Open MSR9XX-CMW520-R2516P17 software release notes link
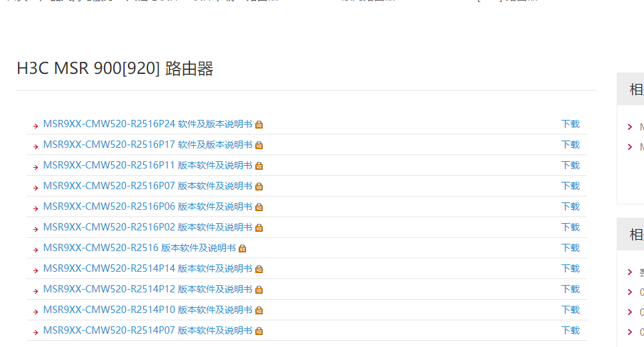Viewport: 644px width, 347px height. point(147,145)
